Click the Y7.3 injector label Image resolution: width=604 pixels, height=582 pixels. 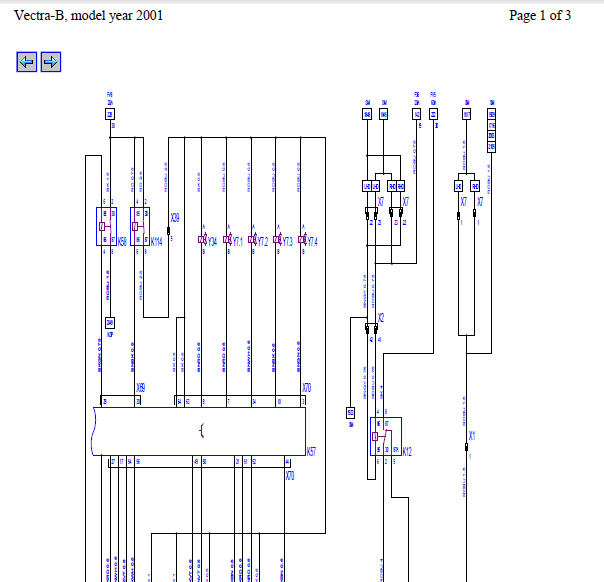coord(288,242)
